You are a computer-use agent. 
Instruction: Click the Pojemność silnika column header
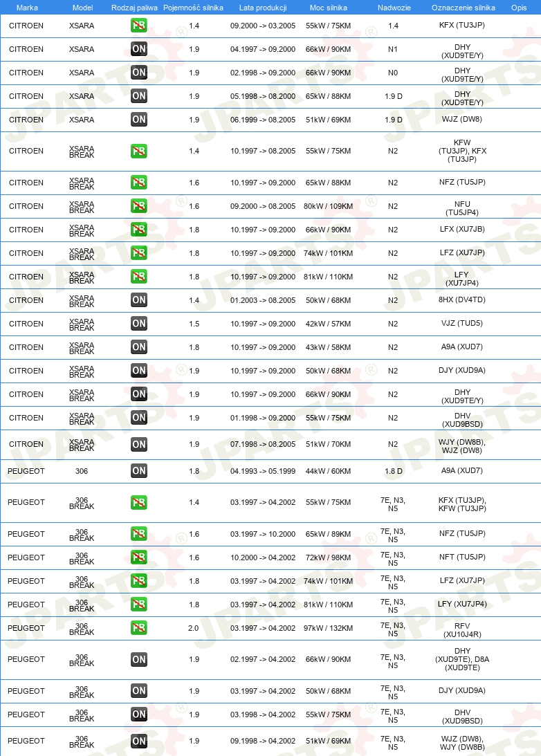pyautogui.click(x=193, y=8)
